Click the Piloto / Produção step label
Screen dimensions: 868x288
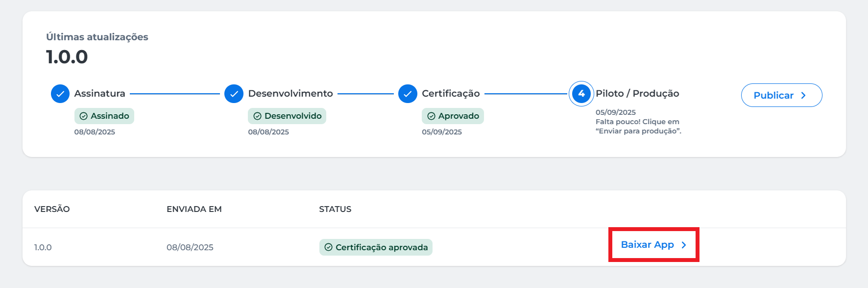[637, 93]
